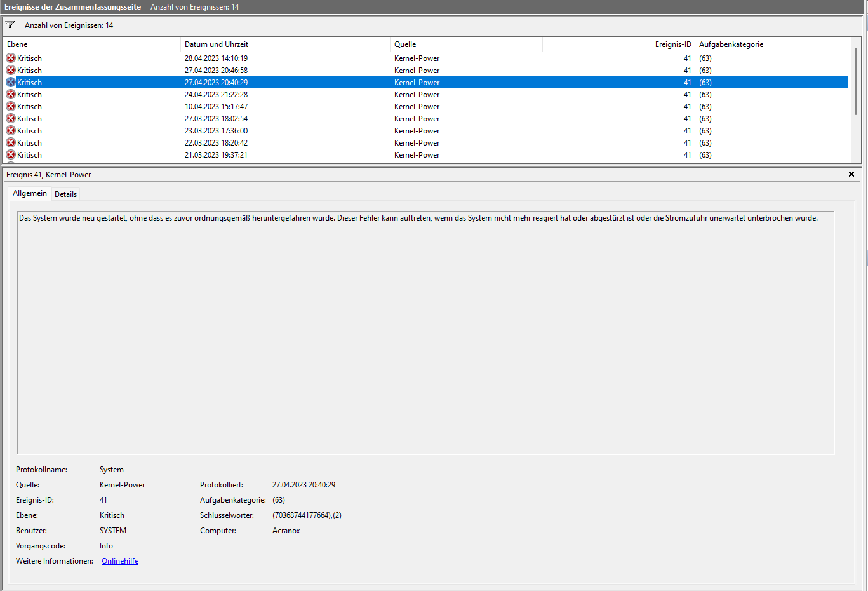Click the Schlüsselwörter value (70368744177664),(2)
This screenshot has height=591, width=868.
[307, 515]
